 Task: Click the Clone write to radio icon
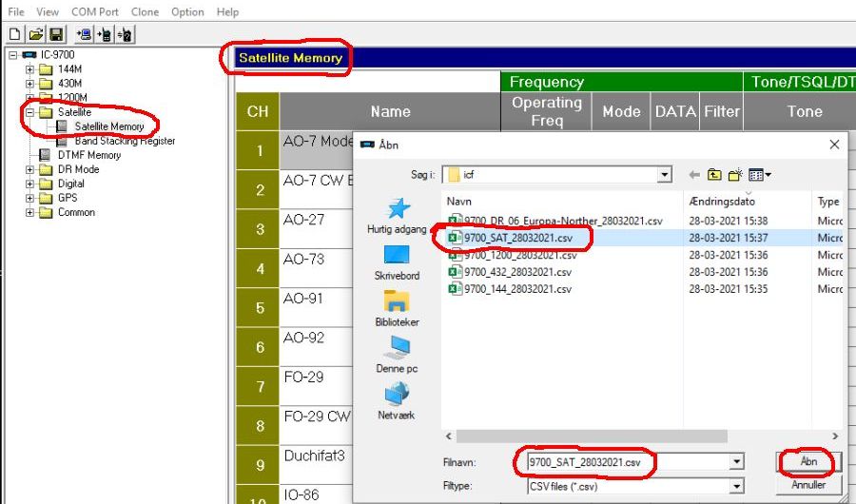[x=105, y=34]
